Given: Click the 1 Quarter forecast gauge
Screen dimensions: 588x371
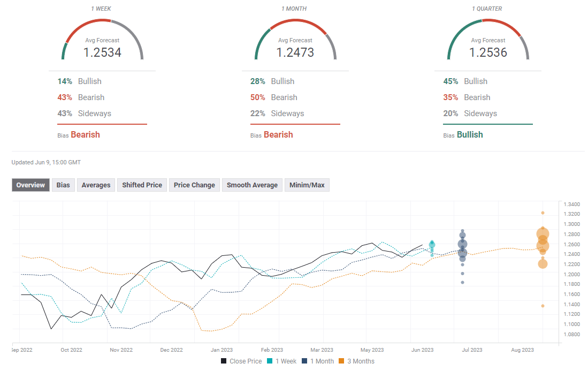Looking at the screenshot, I should coord(488,41).
